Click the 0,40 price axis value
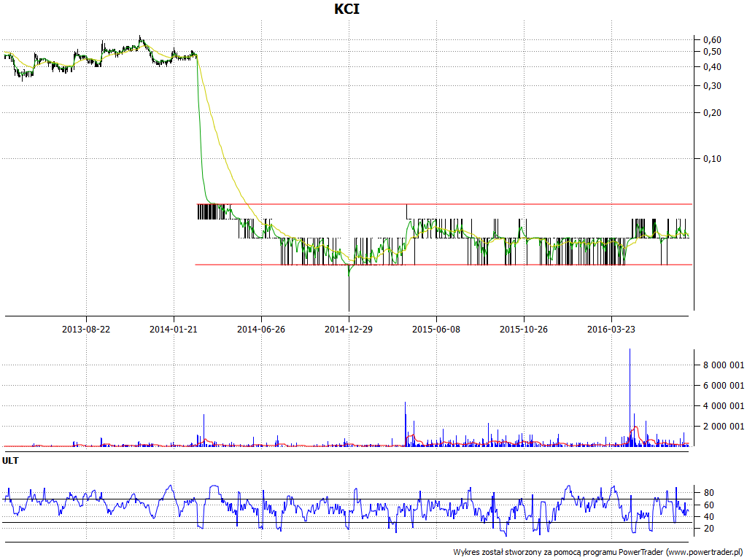The height and width of the screenshot is (560, 747). 712,66
